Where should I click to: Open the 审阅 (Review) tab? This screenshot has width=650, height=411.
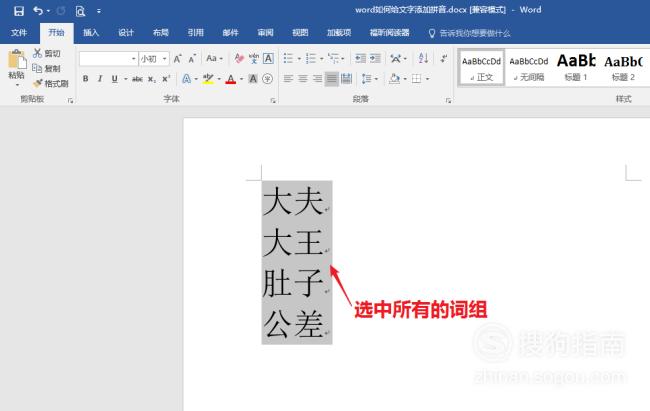(265, 33)
